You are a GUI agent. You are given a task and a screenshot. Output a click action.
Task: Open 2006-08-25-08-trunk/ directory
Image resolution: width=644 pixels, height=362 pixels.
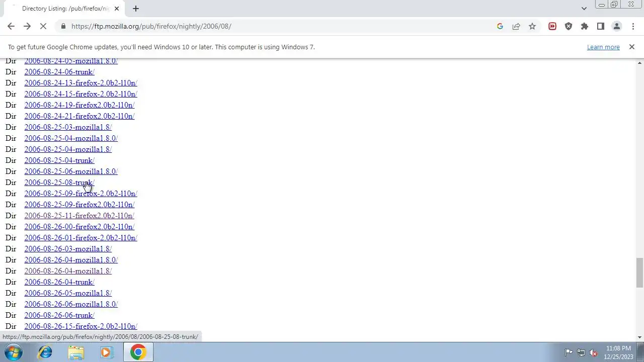click(59, 183)
